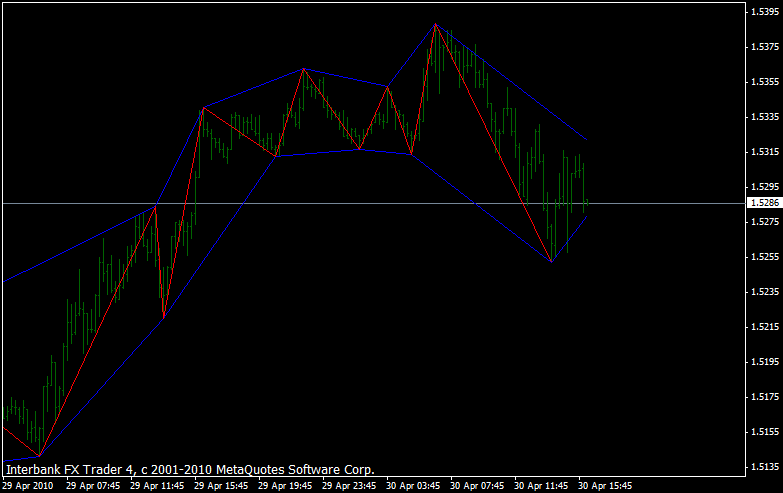
Task: Click the 1.5215 price axis label
Action: click(765, 327)
